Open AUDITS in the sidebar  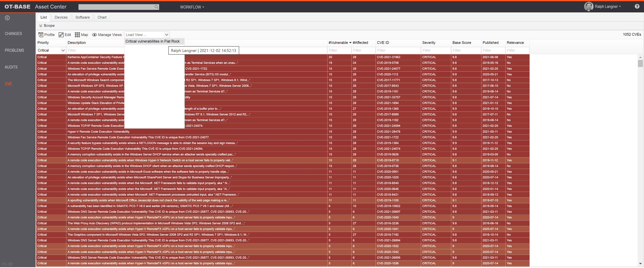tap(11, 67)
